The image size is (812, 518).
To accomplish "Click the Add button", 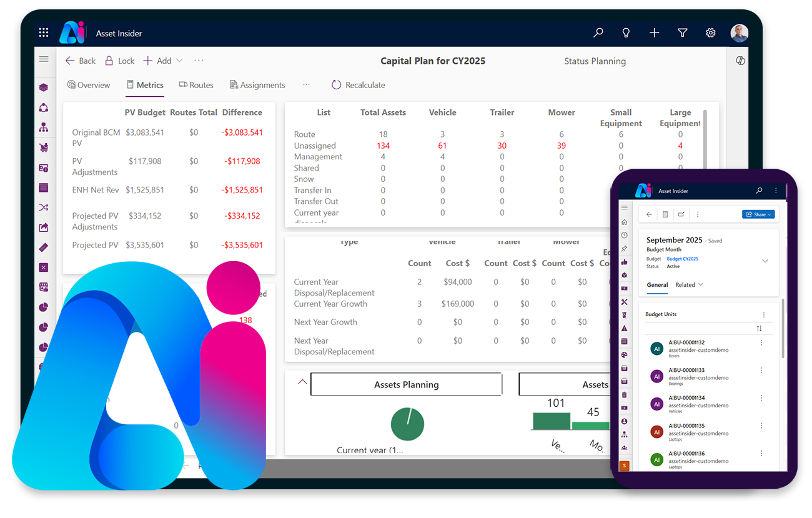I will pos(157,61).
